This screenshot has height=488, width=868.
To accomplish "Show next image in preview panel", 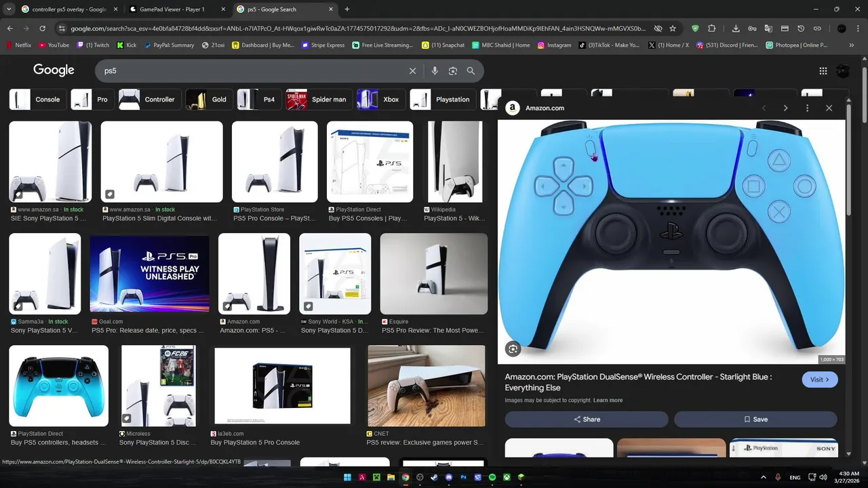I will [785, 108].
